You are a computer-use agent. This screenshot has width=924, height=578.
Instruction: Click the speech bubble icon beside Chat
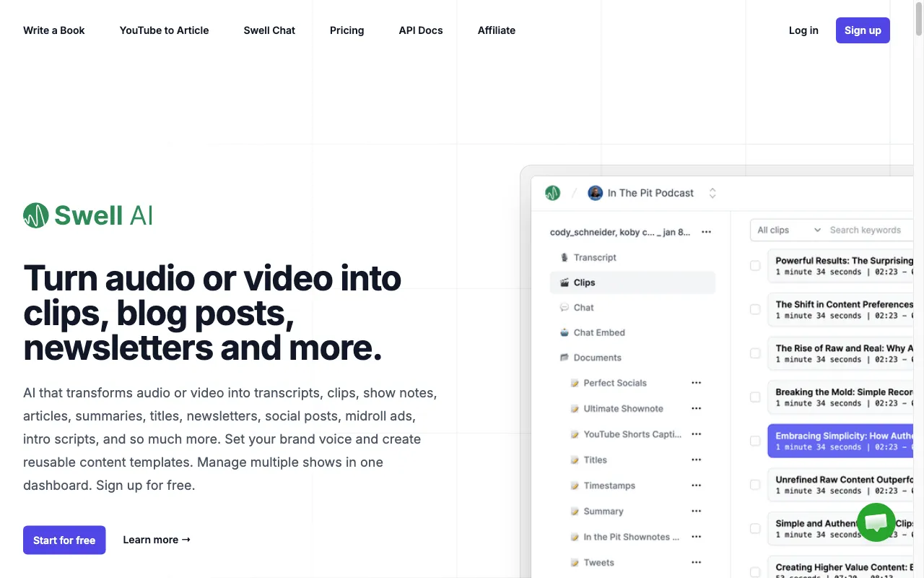coord(565,308)
